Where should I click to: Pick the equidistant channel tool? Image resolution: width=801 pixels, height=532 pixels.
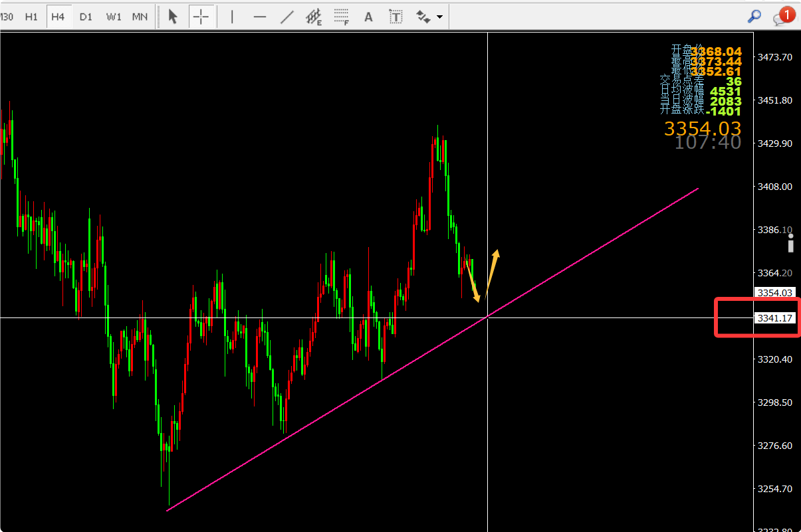[314, 17]
